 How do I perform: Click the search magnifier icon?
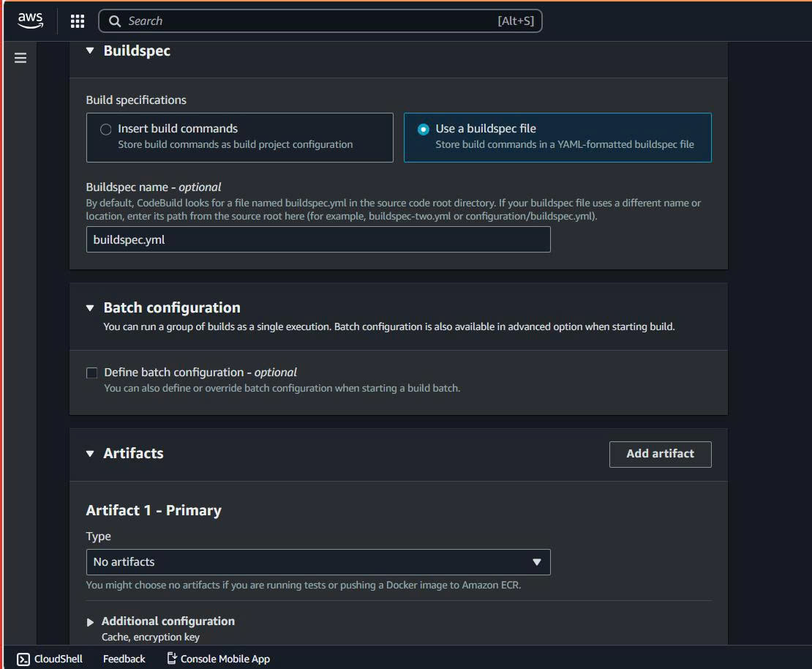(x=114, y=20)
